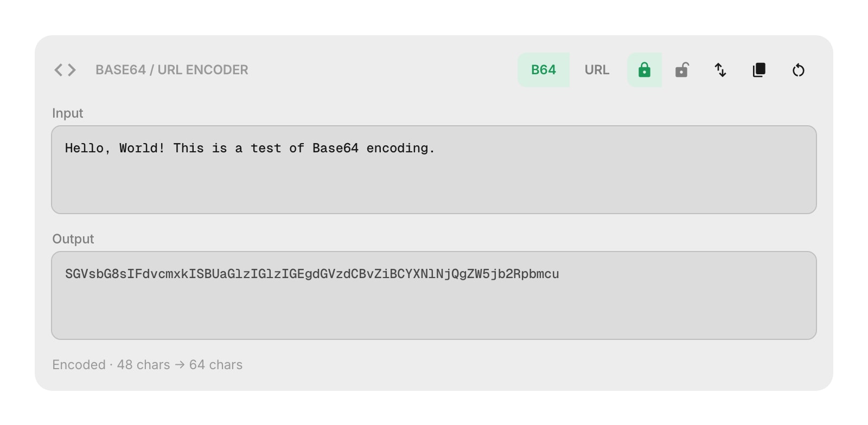Enable decode mode with the unlock toggle
This screenshot has height=425, width=868.
[x=682, y=70]
